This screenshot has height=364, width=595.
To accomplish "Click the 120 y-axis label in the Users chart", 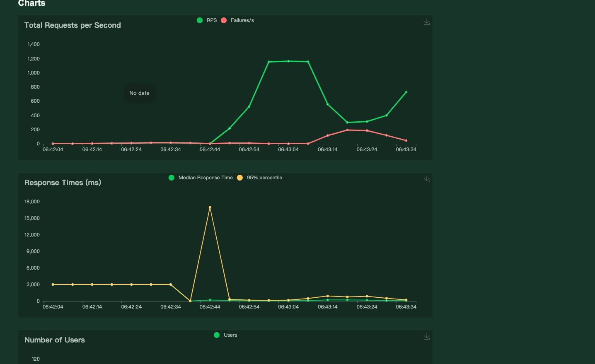I will coord(36,359).
